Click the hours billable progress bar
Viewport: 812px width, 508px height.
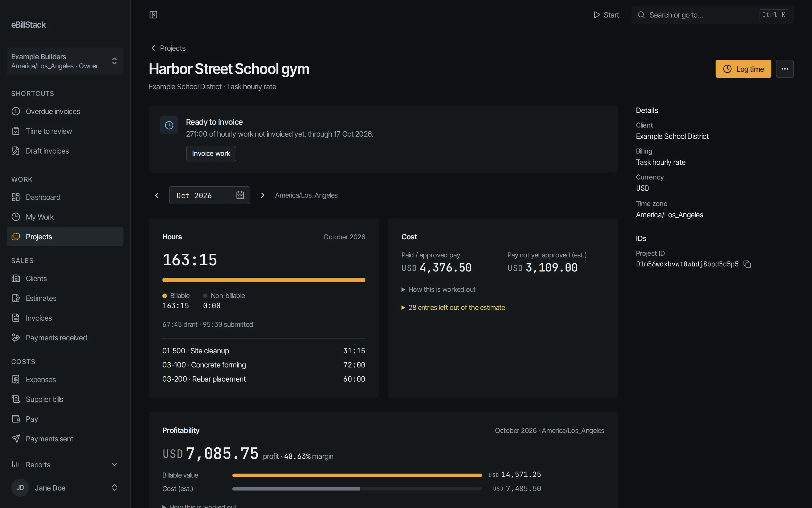(x=264, y=280)
